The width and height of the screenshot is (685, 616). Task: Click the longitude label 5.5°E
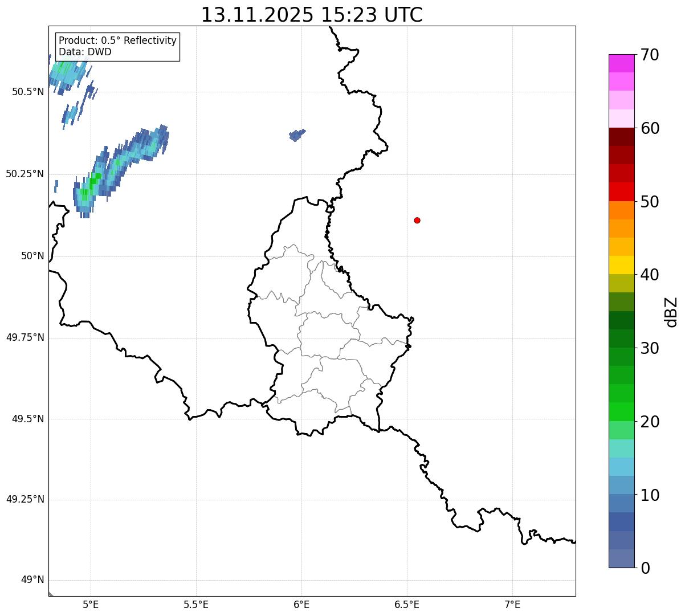coord(196,604)
